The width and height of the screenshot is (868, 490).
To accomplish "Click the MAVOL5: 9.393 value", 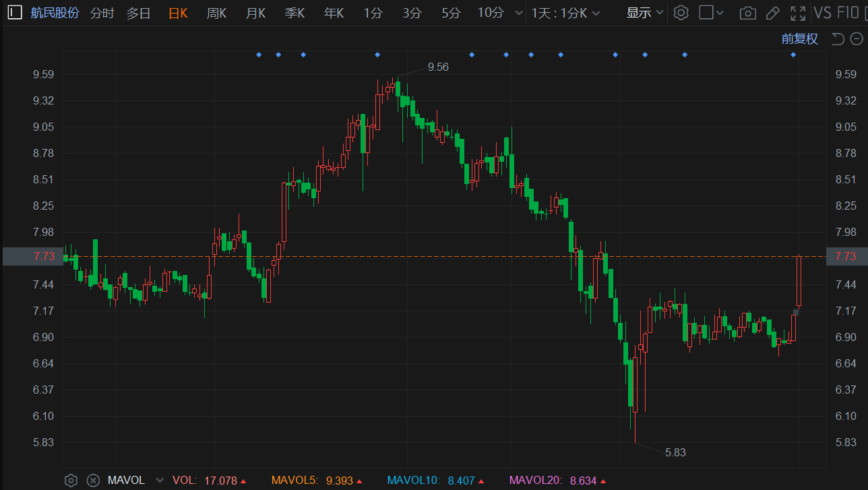I will pyautogui.click(x=316, y=481).
